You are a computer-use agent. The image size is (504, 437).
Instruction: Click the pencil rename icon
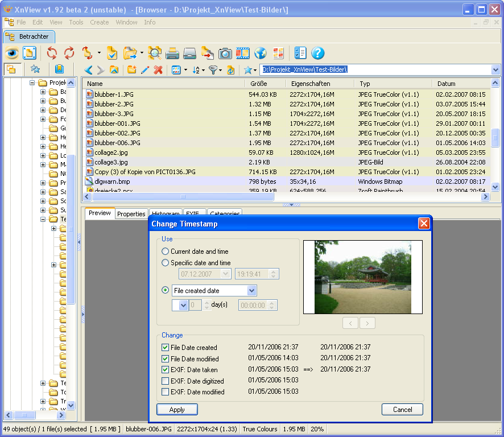coord(145,70)
